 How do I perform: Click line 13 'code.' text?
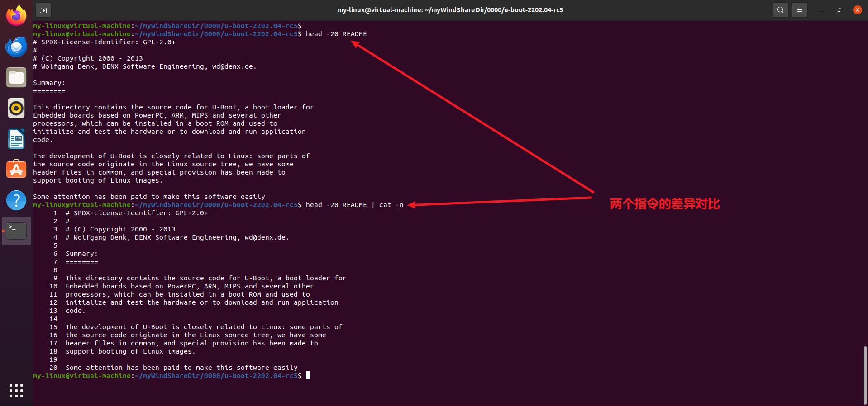click(75, 311)
